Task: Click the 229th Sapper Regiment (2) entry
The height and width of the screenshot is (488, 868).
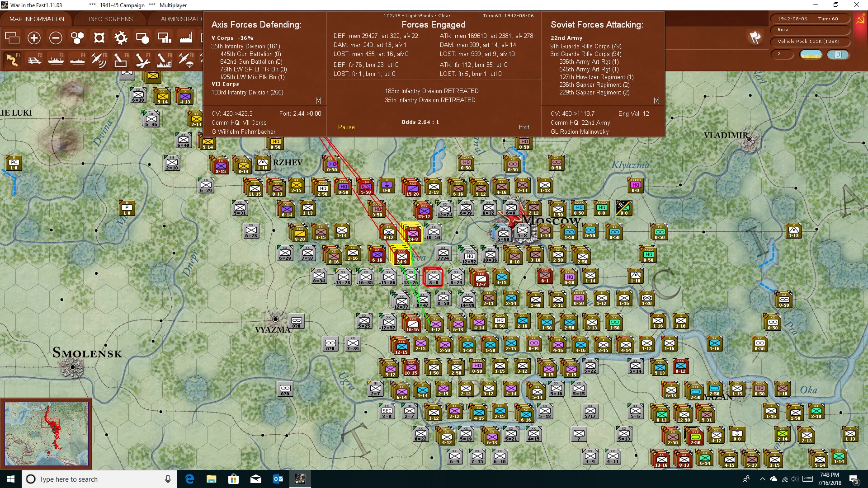Action: click(594, 92)
